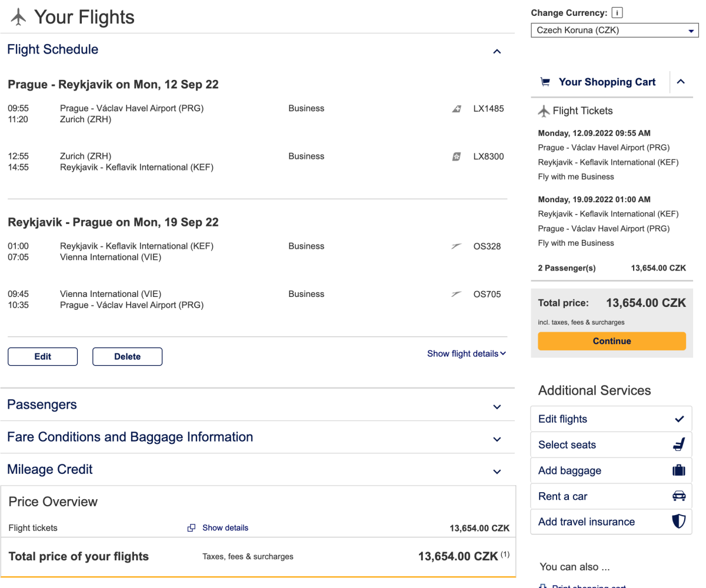Show flight details link
This screenshot has width=706, height=588.
click(466, 353)
